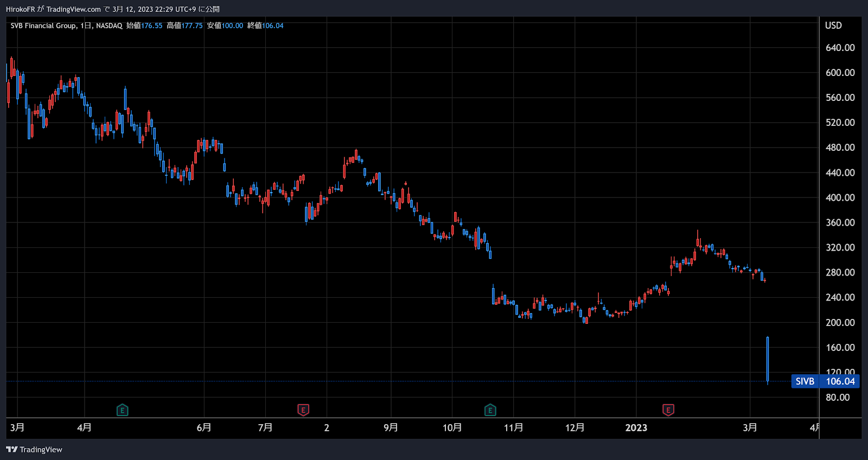Click the USD currency label
Screen dimensions: 868x460
[833, 25]
